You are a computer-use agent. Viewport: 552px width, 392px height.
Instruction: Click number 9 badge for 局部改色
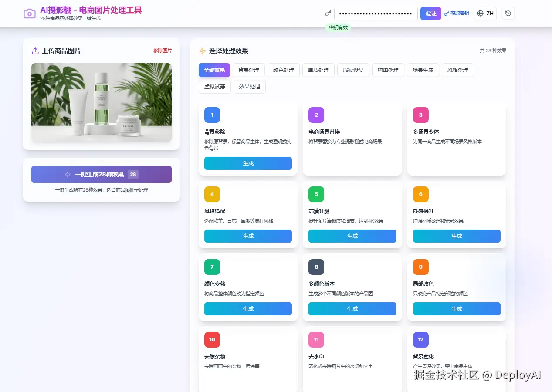tap(421, 267)
